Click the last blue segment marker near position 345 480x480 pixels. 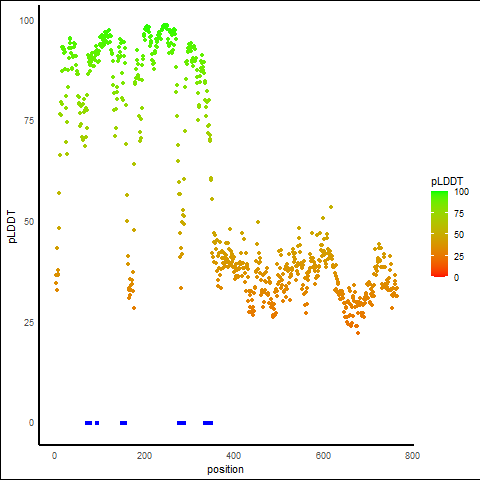coord(208,423)
